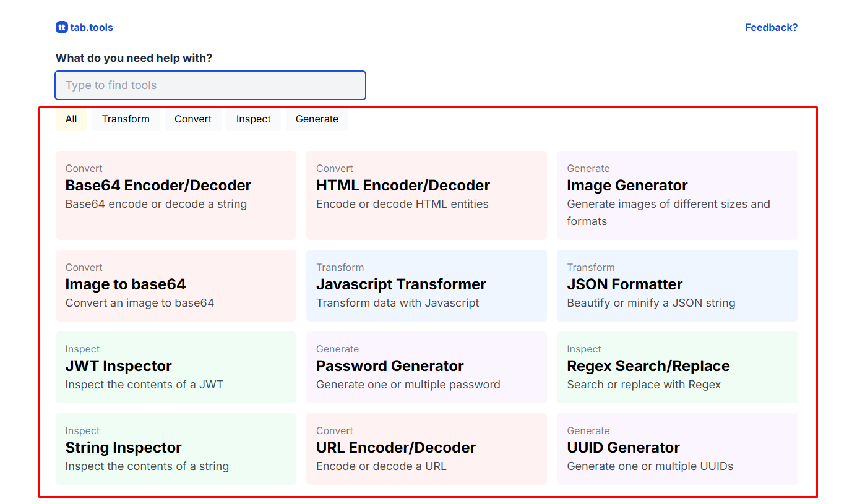The height and width of the screenshot is (504, 852).
Task: Select the All filter tab
Action: (71, 119)
